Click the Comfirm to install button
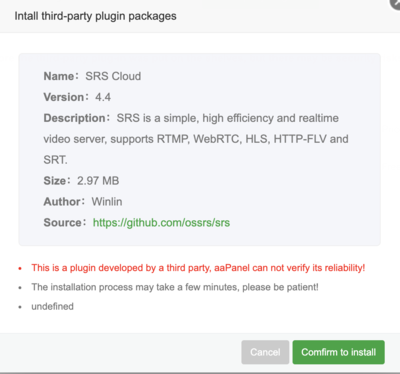This screenshot has width=400, height=374. pos(339,352)
